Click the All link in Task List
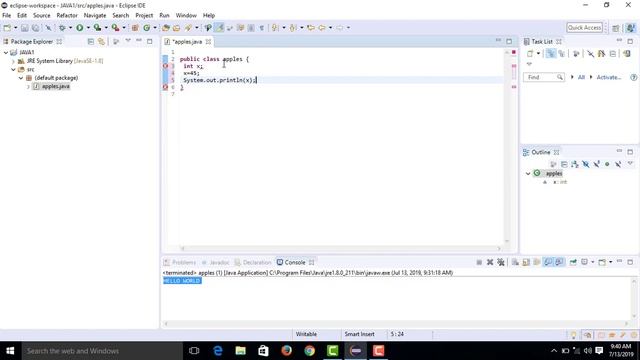This screenshot has width=640, height=360. pos(581,77)
